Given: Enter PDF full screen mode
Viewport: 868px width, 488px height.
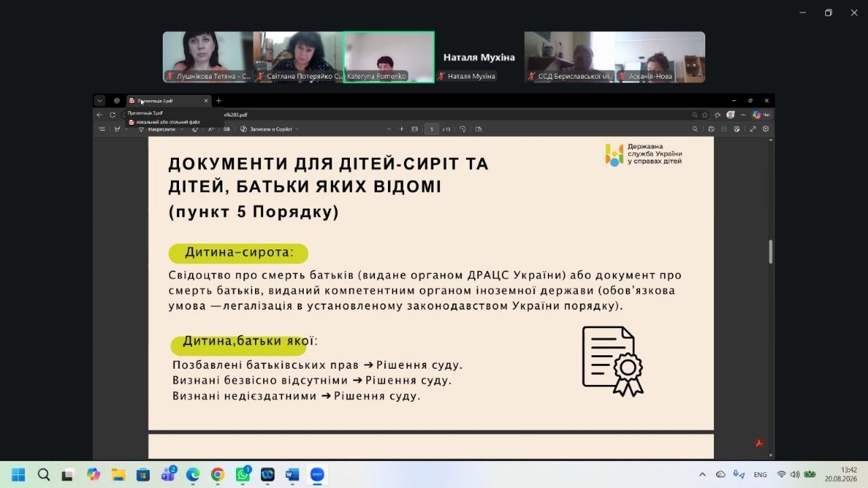Looking at the screenshot, I should [x=753, y=129].
